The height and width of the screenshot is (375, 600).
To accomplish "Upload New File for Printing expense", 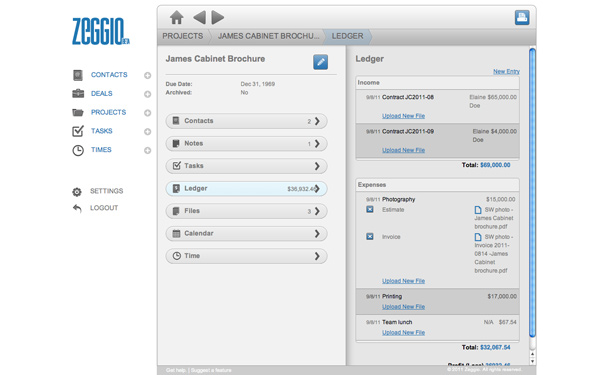I will click(x=403, y=307).
